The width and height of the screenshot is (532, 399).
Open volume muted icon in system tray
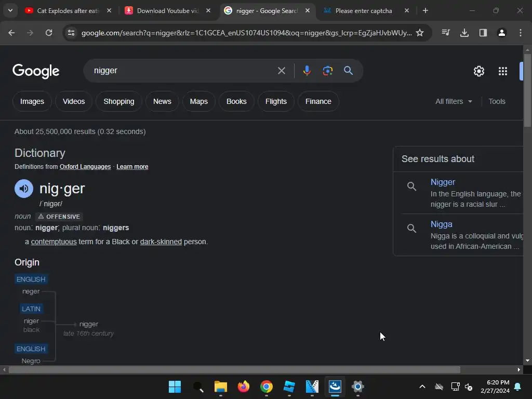(469, 387)
